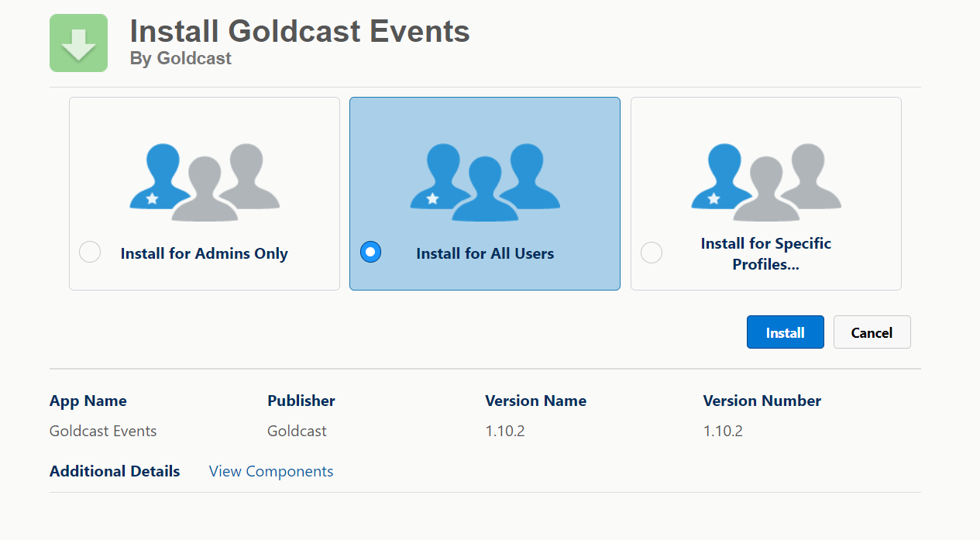
Task: Select Install for All Users option
Action: coord(370,252)
